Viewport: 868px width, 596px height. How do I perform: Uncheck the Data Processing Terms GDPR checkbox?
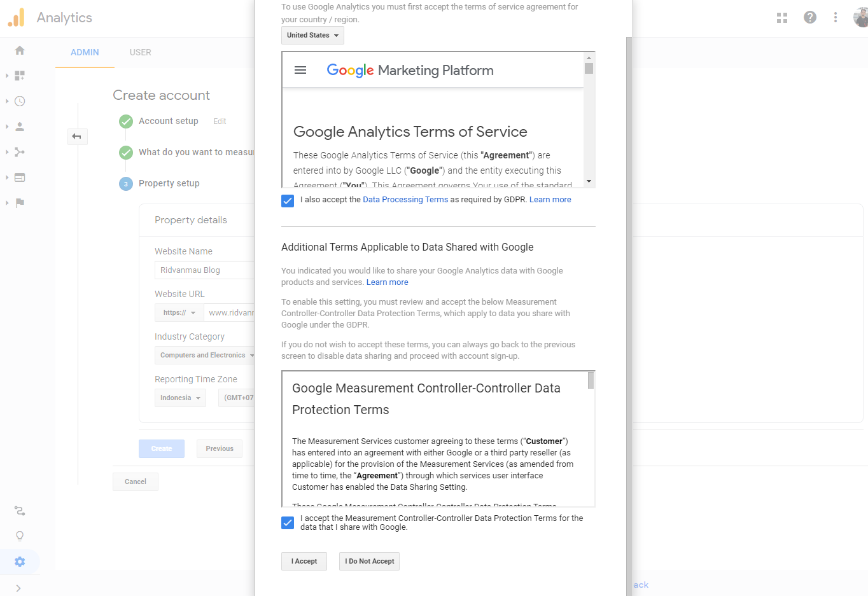pos(288,200)
